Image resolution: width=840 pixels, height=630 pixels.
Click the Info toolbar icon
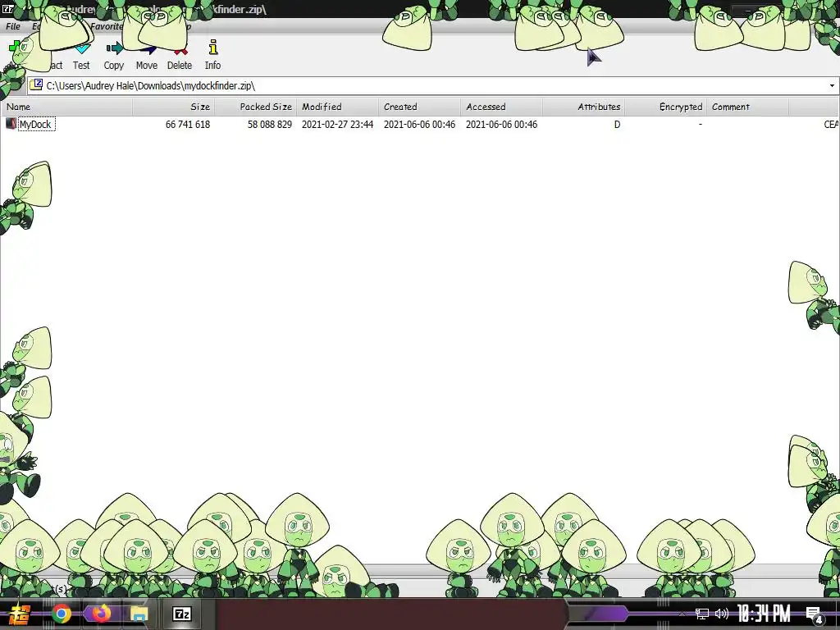coord(212,47)
